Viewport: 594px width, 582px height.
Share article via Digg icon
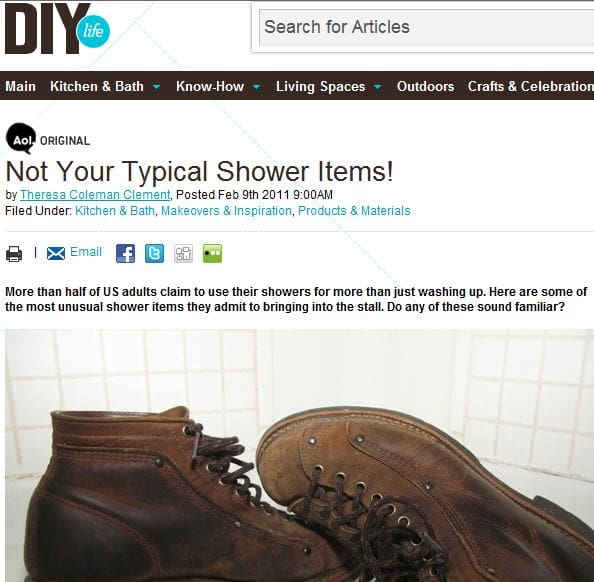click(183, 253)
